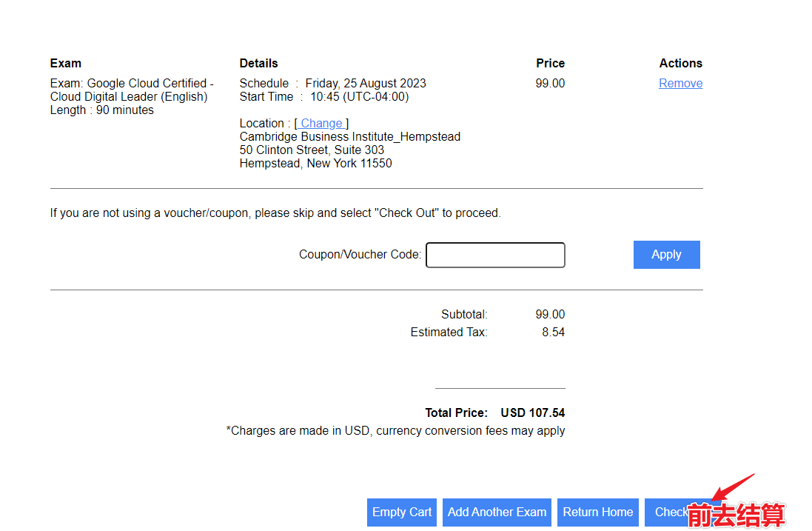Change the exam location

tap(321, 124)
